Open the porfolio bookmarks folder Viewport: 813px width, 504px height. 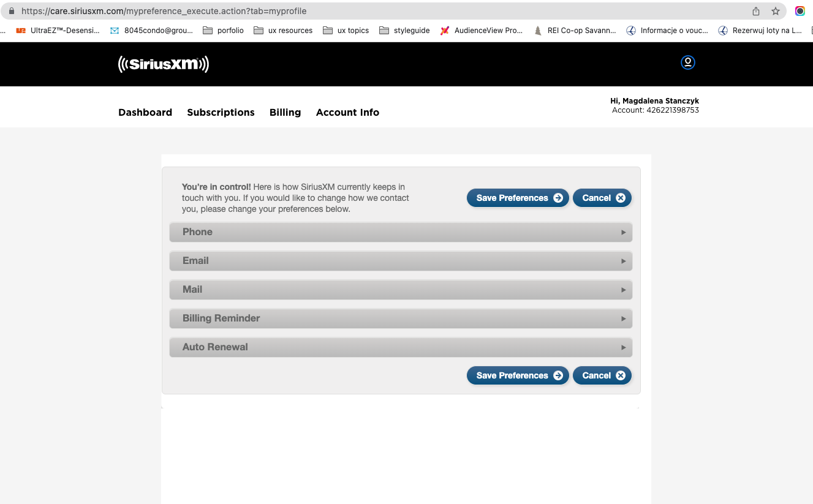click(223, 30)
